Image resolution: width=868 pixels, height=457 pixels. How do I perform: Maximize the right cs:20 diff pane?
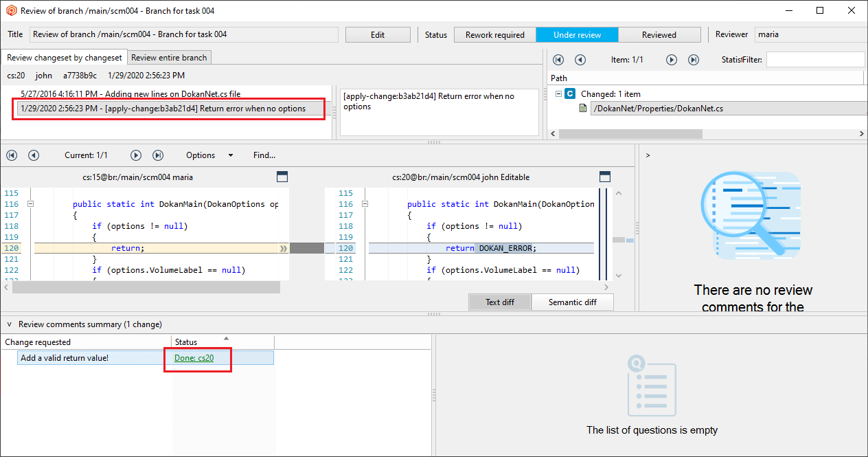[605, 177]
